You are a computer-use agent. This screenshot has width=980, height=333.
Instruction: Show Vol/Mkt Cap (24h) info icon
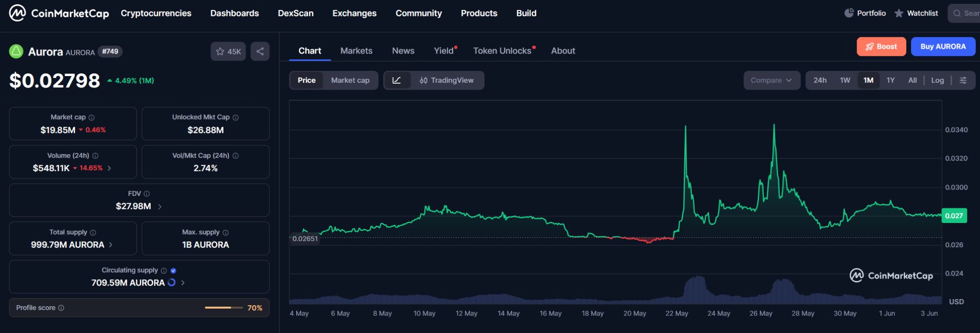pos(235,155)
